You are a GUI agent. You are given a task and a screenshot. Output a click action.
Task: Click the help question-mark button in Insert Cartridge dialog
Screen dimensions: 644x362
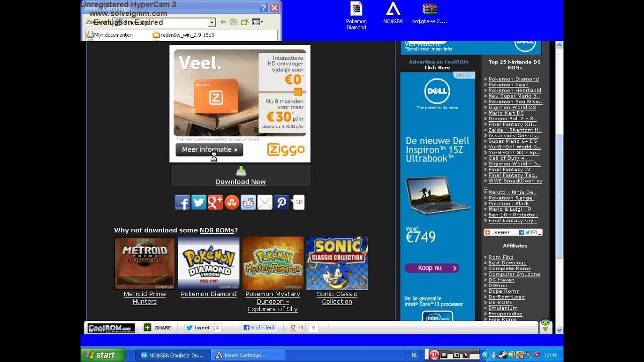[x=264, y=8]
